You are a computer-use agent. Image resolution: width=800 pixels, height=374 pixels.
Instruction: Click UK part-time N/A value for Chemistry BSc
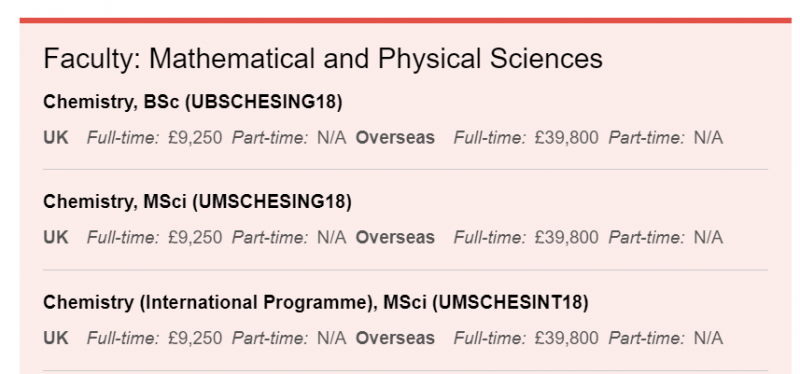click(x=332, y=138)
